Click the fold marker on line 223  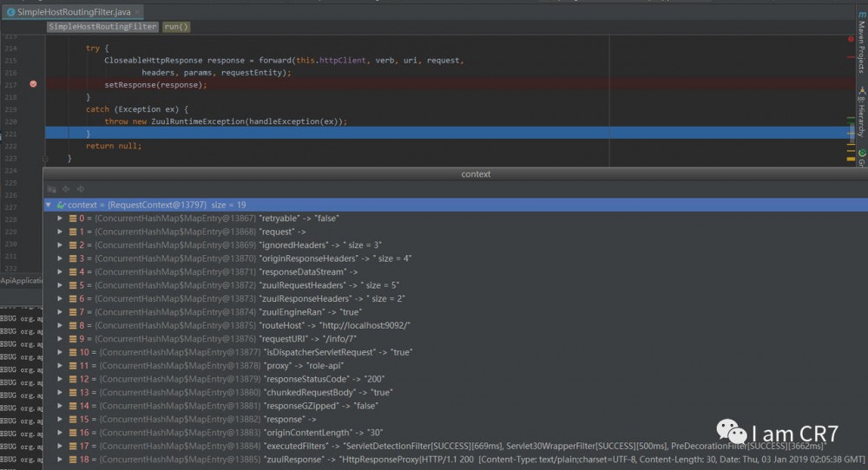point(45,159)
